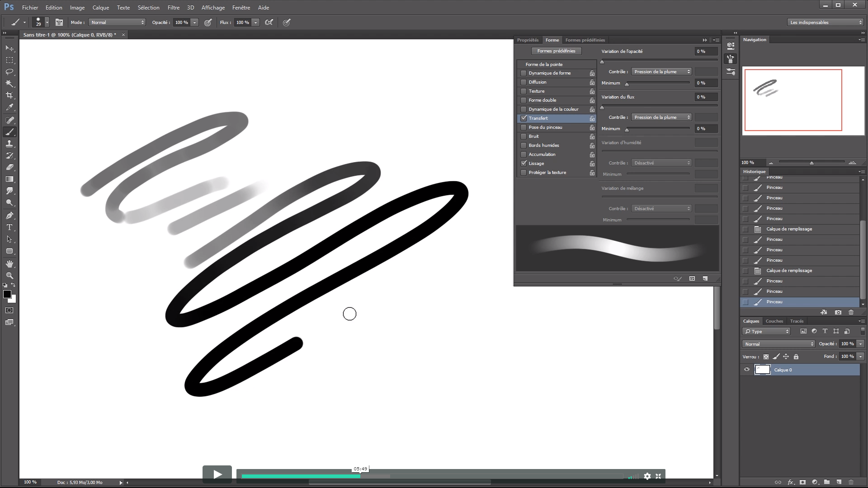The image size is (868, 488).
Task: Select the Eyedropper tool
Action: [x=9, y=107]
